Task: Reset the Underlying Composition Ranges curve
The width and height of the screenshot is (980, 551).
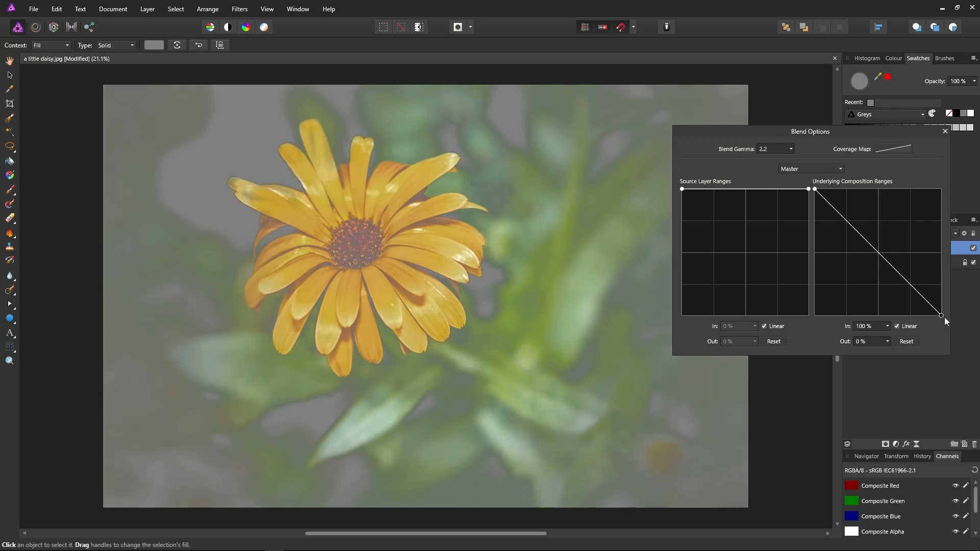Action: [x=906, y=341]
